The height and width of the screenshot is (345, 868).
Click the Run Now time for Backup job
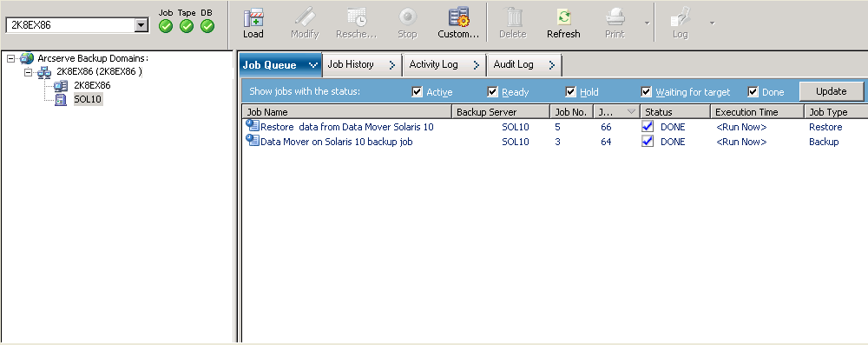741,142
